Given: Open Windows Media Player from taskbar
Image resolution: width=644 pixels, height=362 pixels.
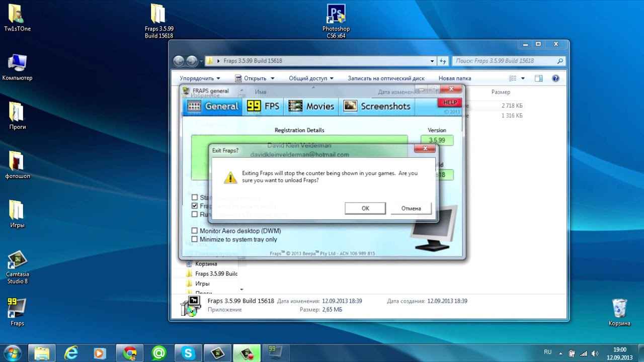Looking at the screenshot, I should pos(100,353).
